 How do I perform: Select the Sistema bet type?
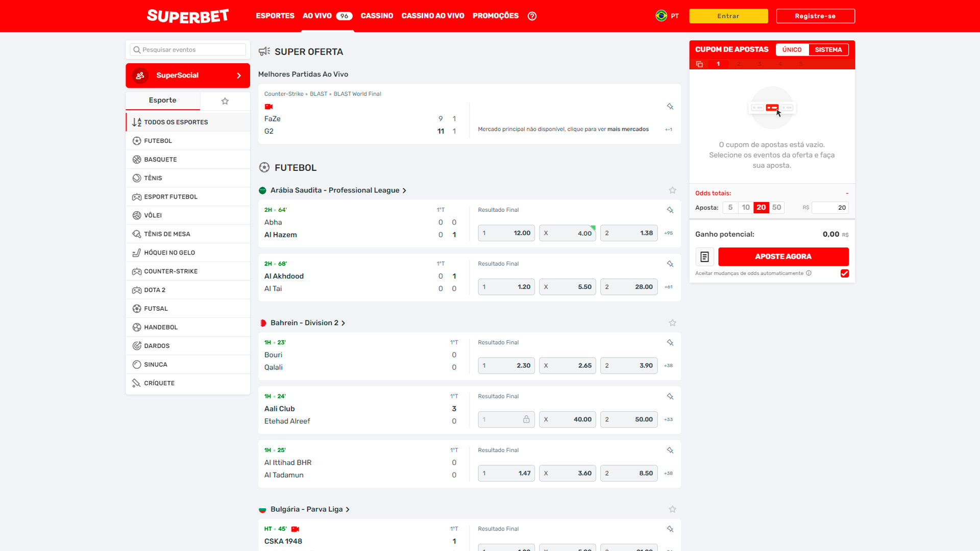pos(828,49)
